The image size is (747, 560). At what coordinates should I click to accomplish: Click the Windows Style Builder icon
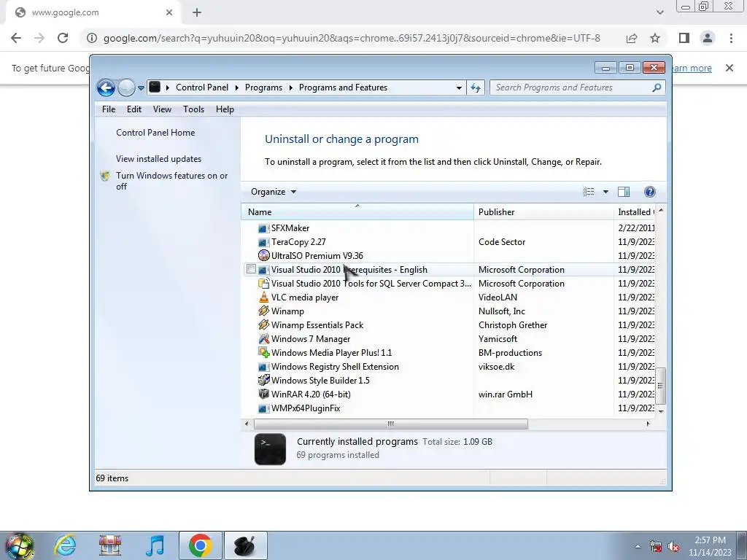point(263,380)
